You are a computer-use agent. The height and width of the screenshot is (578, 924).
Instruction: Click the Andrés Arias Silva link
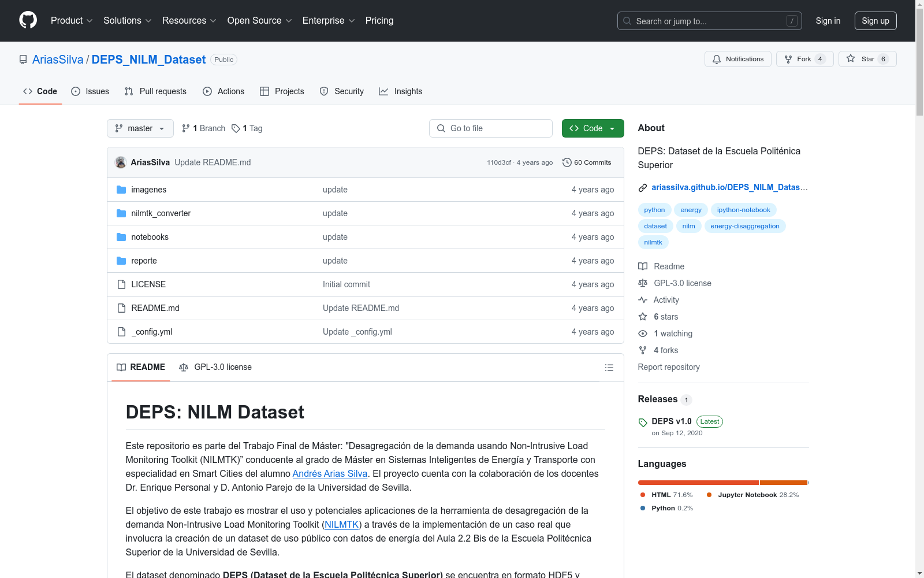click(x=330, y=474)
